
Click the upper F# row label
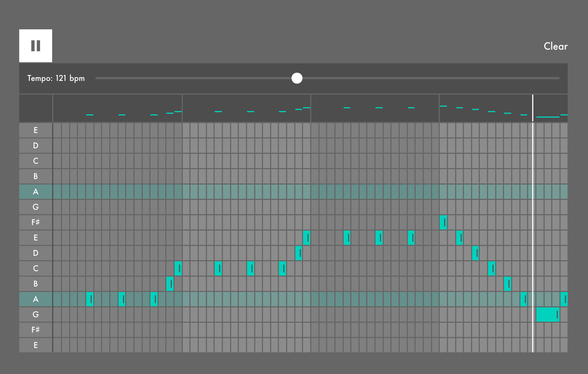point(36,222)
